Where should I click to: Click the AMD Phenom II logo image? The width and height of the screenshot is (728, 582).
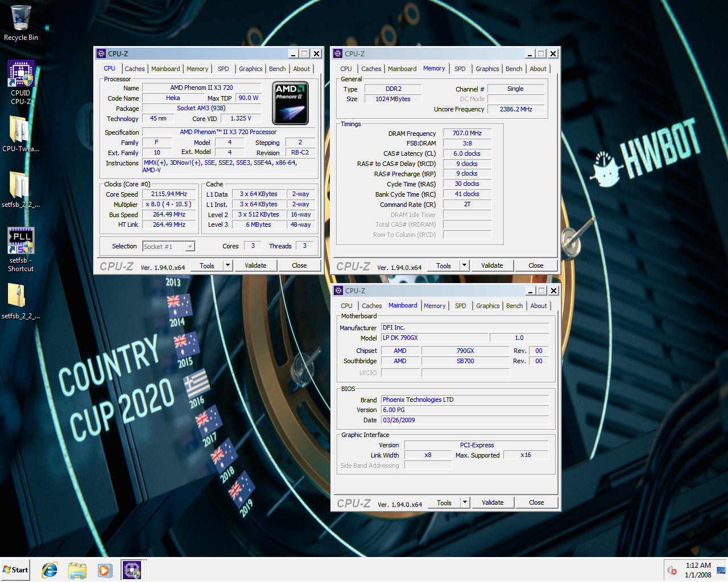point(290,103)
